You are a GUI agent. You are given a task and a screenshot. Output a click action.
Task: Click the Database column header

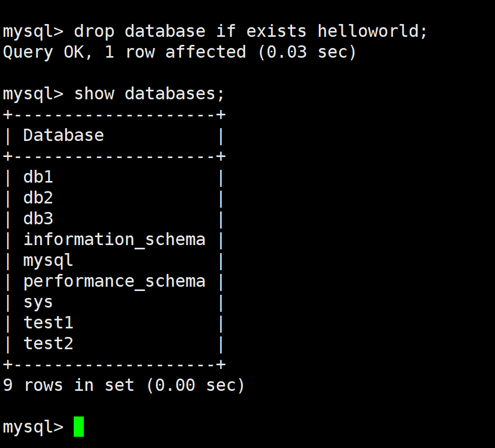point(64,136)
